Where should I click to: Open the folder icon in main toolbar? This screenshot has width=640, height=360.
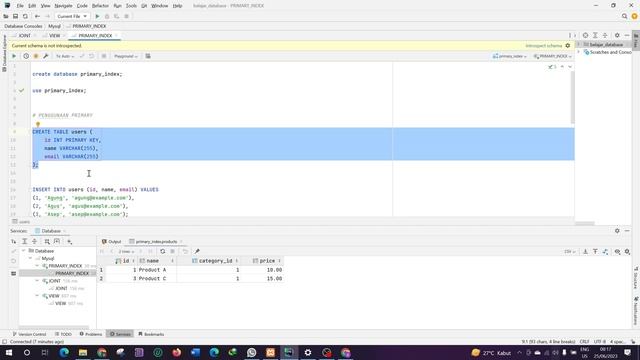pyautogui.click(x=6, y=16)
